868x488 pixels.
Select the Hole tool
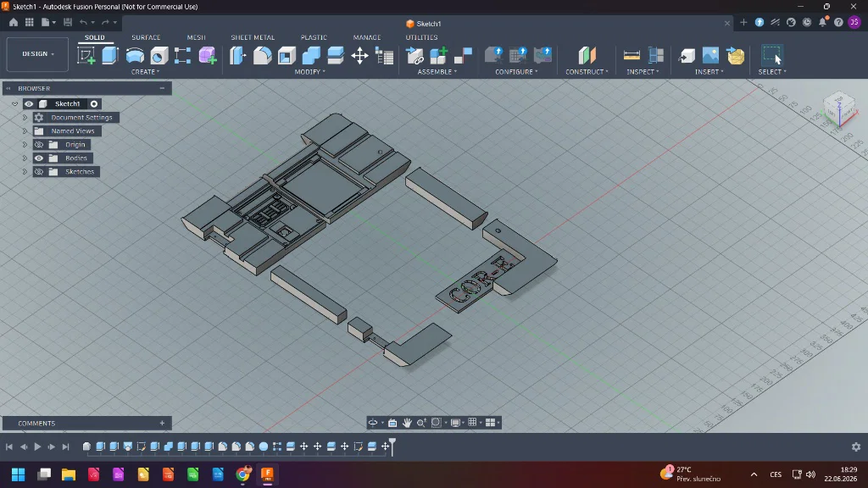159,55
